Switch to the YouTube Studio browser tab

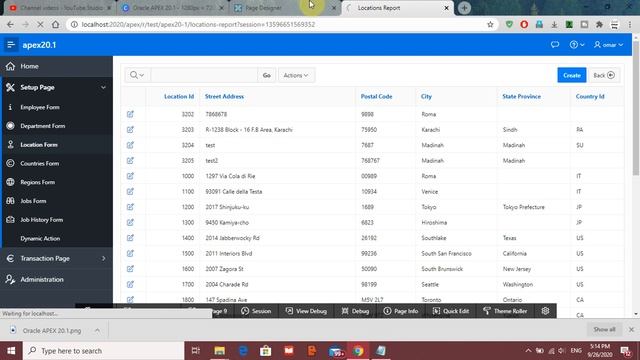point(59,8)
